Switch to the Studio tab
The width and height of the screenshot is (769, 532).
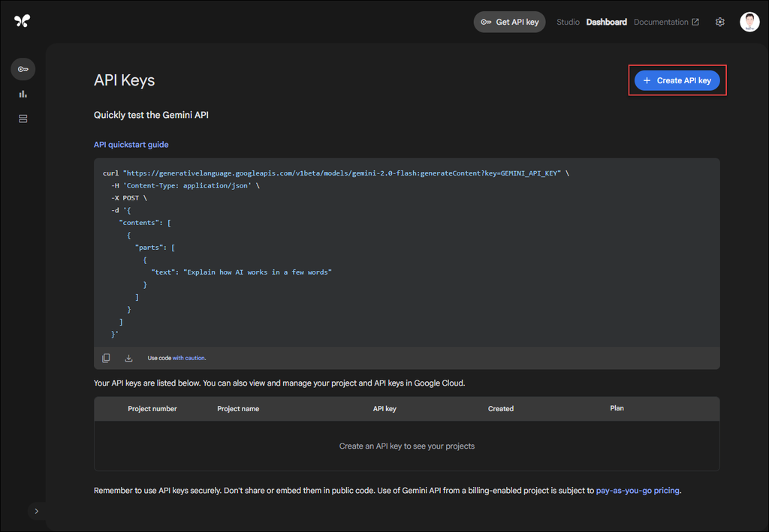pyautogui.click(x=568, y=22)
